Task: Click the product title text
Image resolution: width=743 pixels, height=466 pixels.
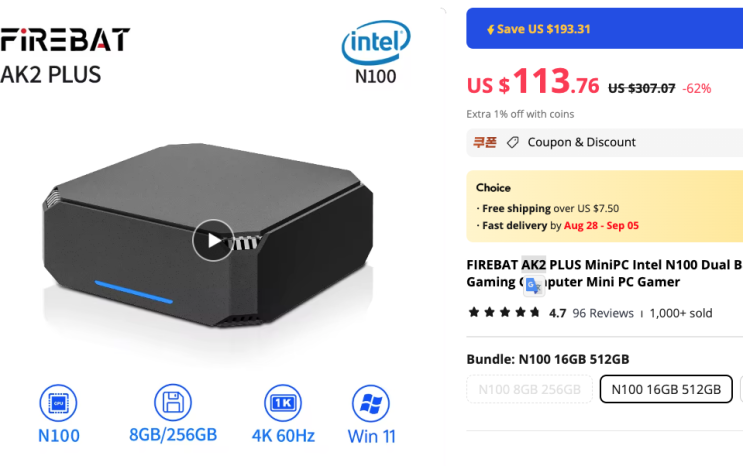Action: pyautogui.click(x=605, y=273)
